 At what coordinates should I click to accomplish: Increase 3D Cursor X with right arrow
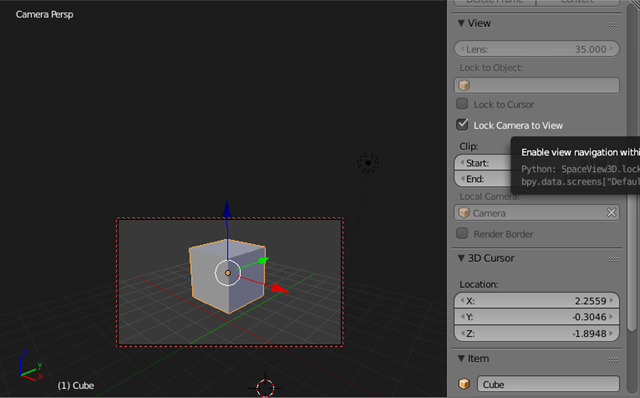(611, 300)
